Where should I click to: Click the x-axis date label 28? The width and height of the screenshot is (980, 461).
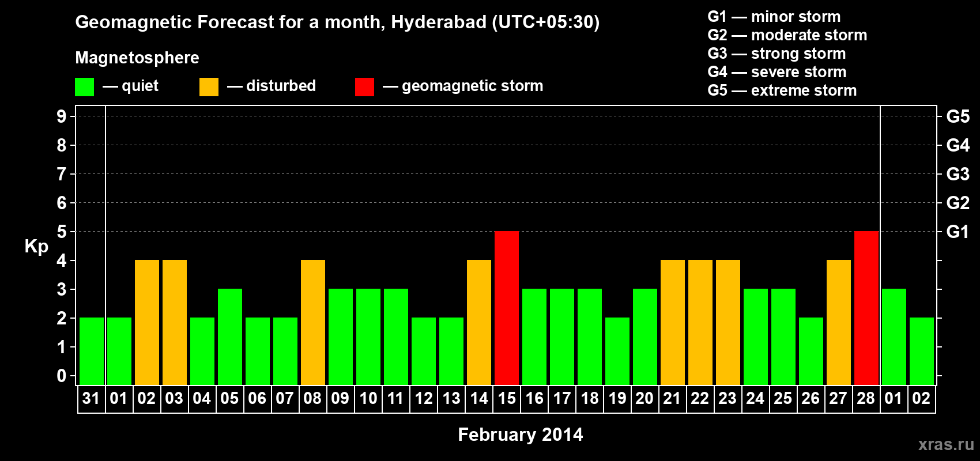click(866, 399)
